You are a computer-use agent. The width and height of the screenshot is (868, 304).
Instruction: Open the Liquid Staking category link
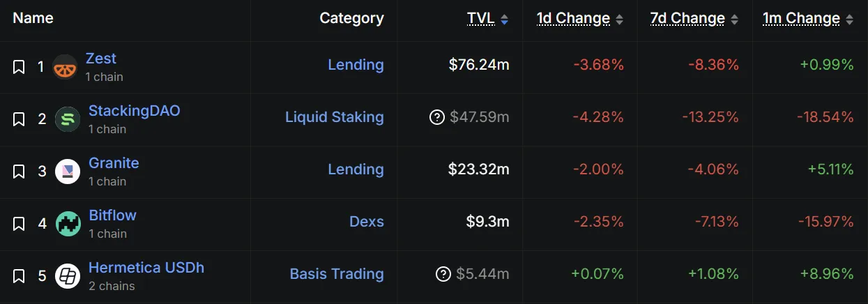pyautogui.click(x=334, y=117)
